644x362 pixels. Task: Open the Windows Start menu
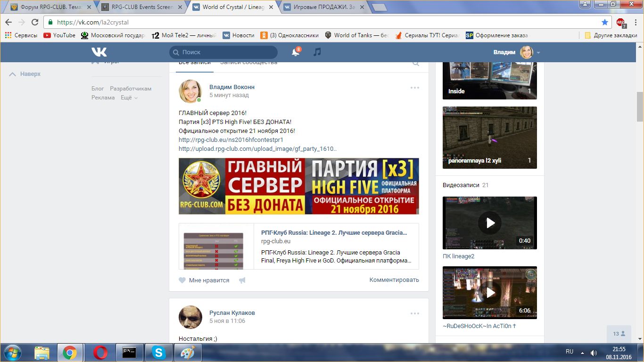coord(13,353)
